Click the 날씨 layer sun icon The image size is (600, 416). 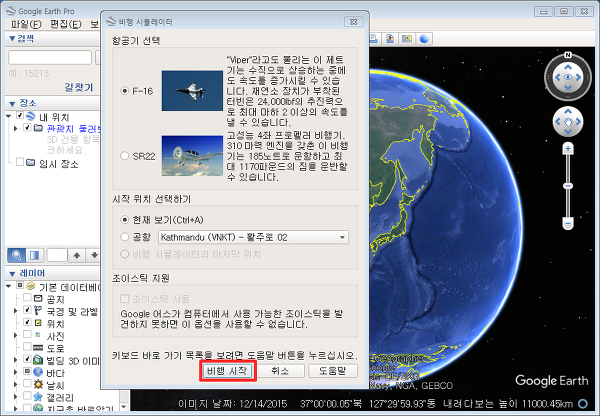coord(38,384)
